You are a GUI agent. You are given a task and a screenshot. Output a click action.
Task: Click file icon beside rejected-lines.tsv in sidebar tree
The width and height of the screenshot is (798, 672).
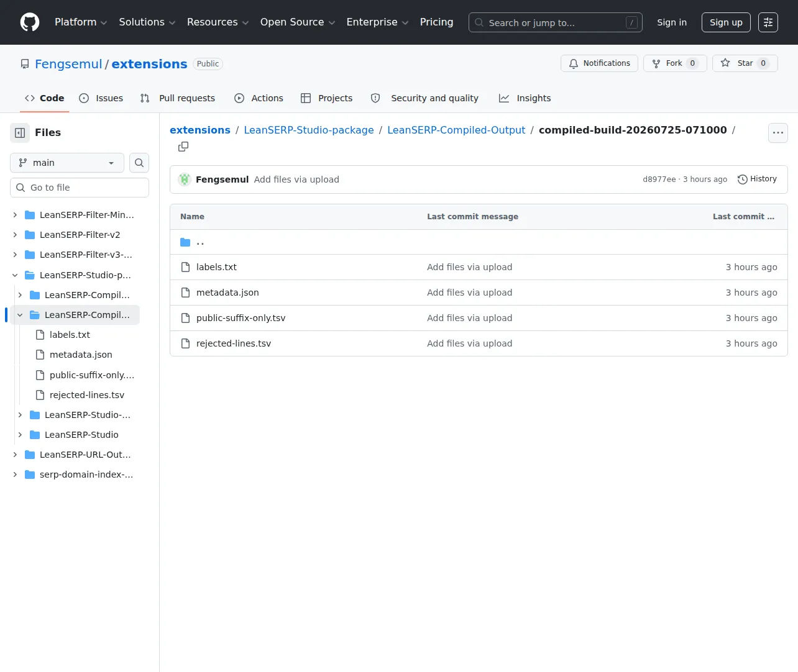coord(40,395)
